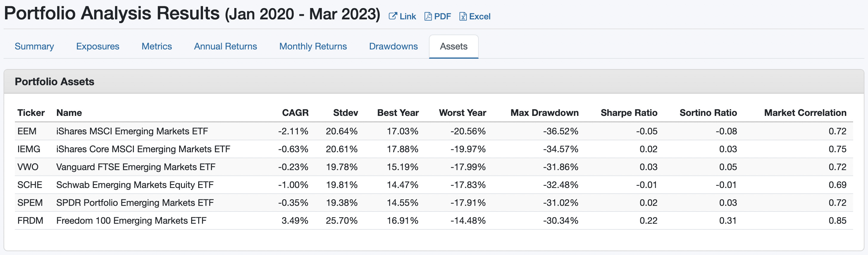Click EEM Worst Year value -20.56%

point(468,131)
